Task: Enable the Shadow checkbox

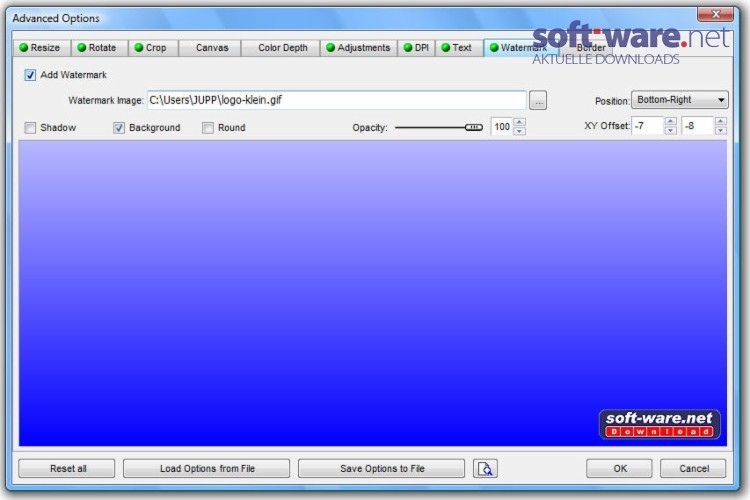Action: tap(30, 128)
